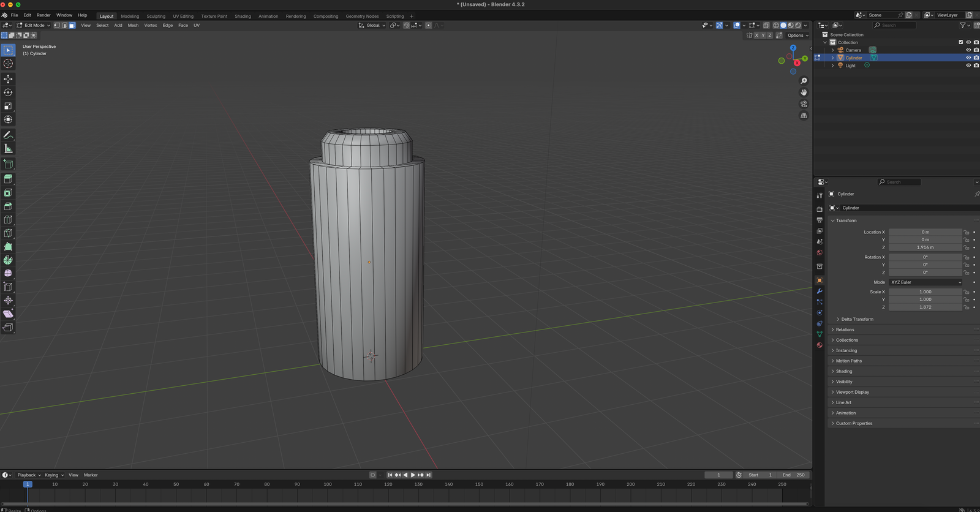980x512 pixels.
Task: Enable wireframe viewport shading
Action: 776,25
